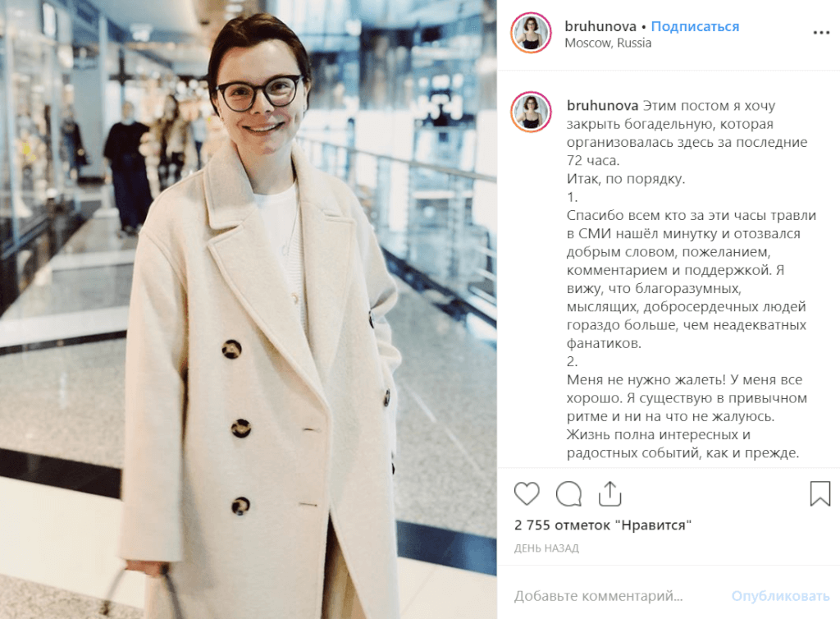The height and width of the screenshot is (619, 840).
Task: Click the Опубликовать post button
Action: (x=781, y=596)
